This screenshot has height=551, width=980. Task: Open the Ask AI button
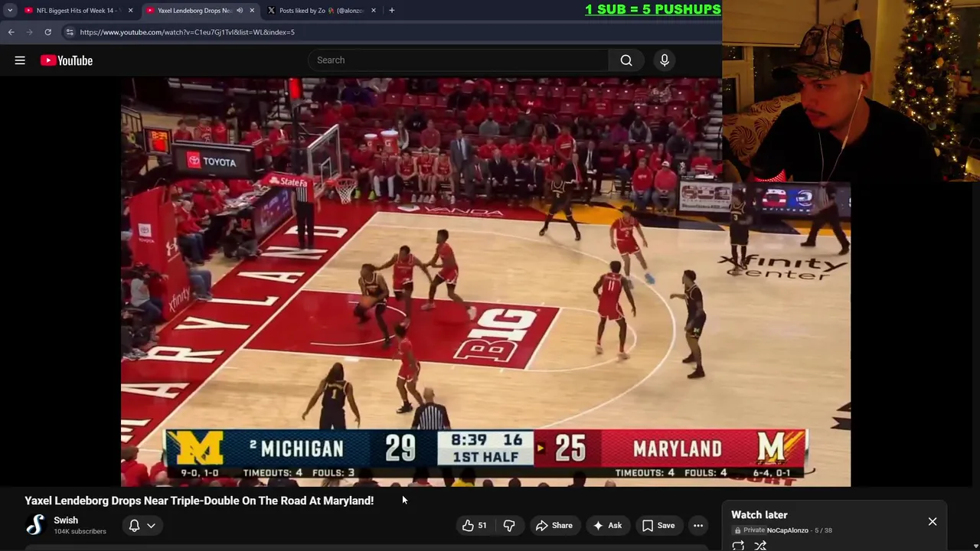(607, 525)
